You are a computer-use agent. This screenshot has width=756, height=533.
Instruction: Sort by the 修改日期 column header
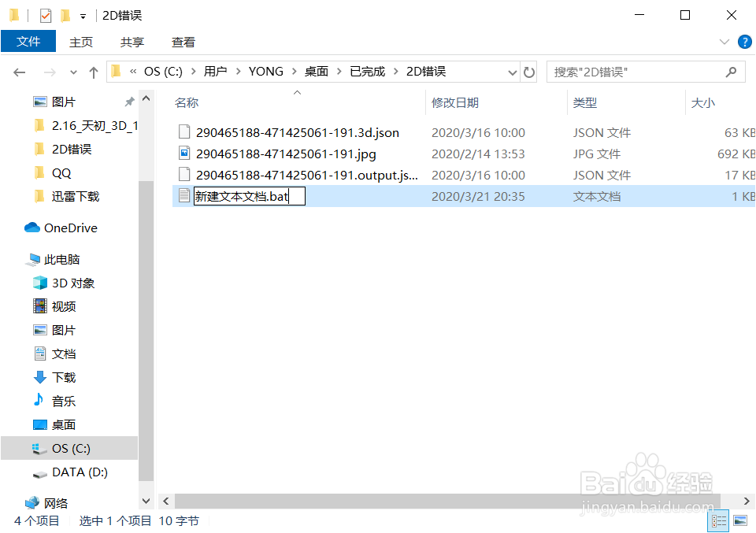click(454, 102)
